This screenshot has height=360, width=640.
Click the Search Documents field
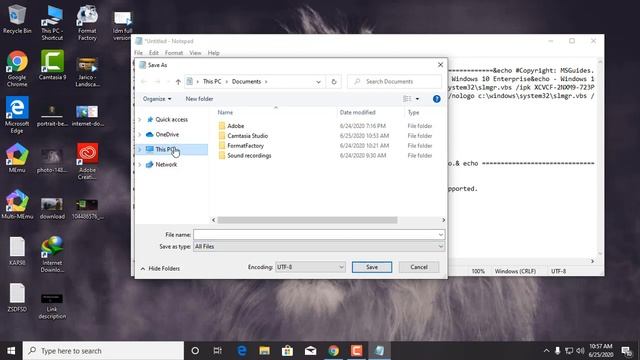[x=394, y=82]
